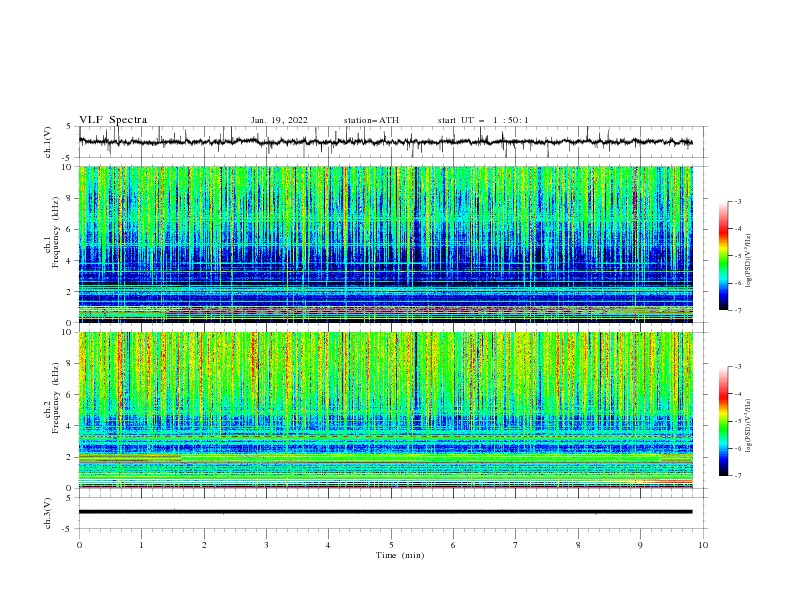Click the "2" kHz tick on ch.1 axis
This screenshot has height=612, width=792.
[69, 292]
